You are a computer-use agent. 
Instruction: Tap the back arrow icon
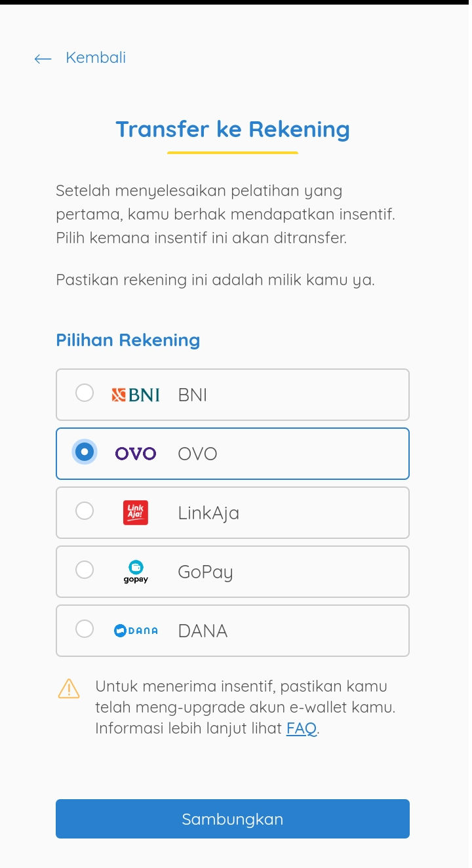[43, 59]
